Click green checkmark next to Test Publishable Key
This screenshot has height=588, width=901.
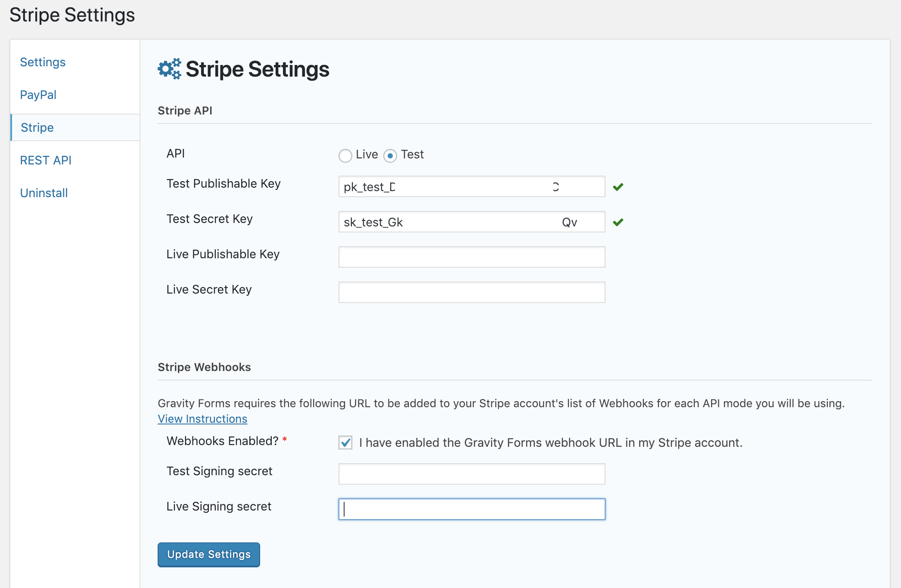click(x=618, y=187)
